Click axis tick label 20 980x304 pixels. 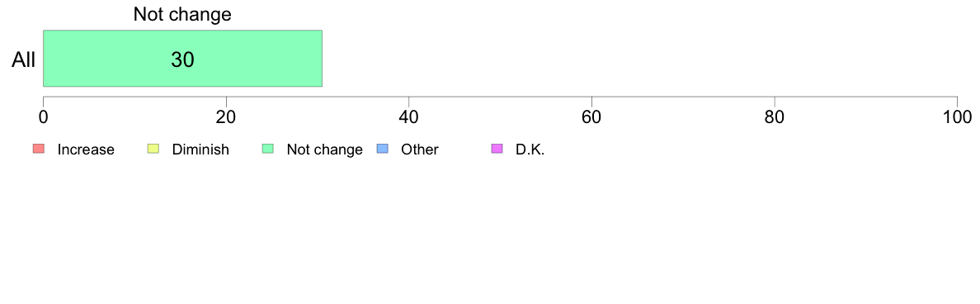(x=226, y=117)
